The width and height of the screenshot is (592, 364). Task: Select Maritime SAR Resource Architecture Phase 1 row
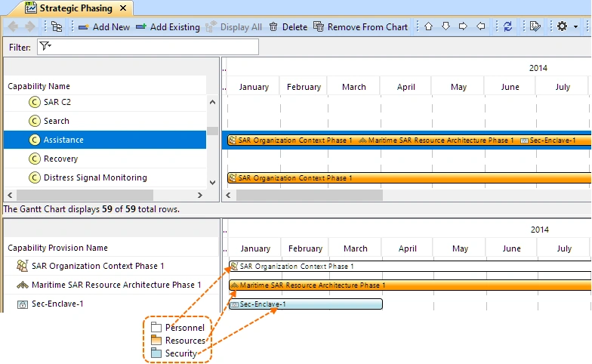[x=111, y=285]
